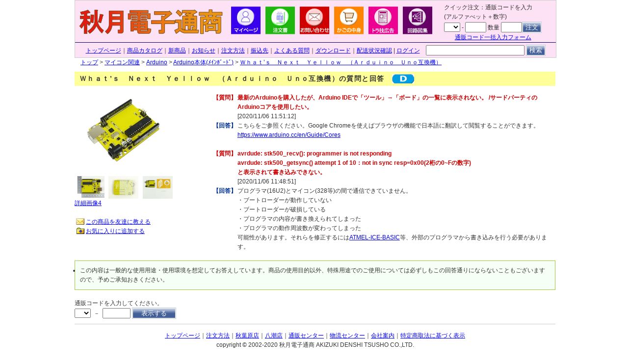
Task: Click お気に入りに追加する link
Action: [115, 231]
